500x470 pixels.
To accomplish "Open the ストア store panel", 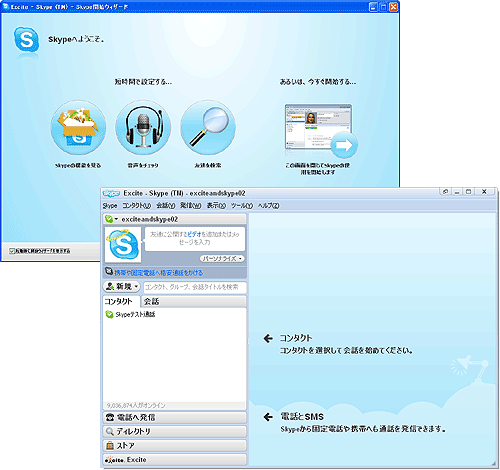I will (x=175, y=445).
